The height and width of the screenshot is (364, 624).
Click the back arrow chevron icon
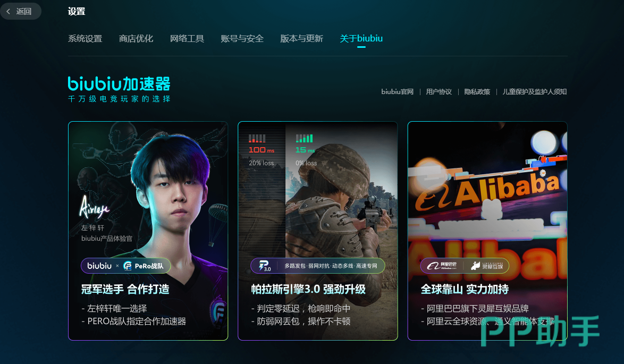[x=9, y=12]
